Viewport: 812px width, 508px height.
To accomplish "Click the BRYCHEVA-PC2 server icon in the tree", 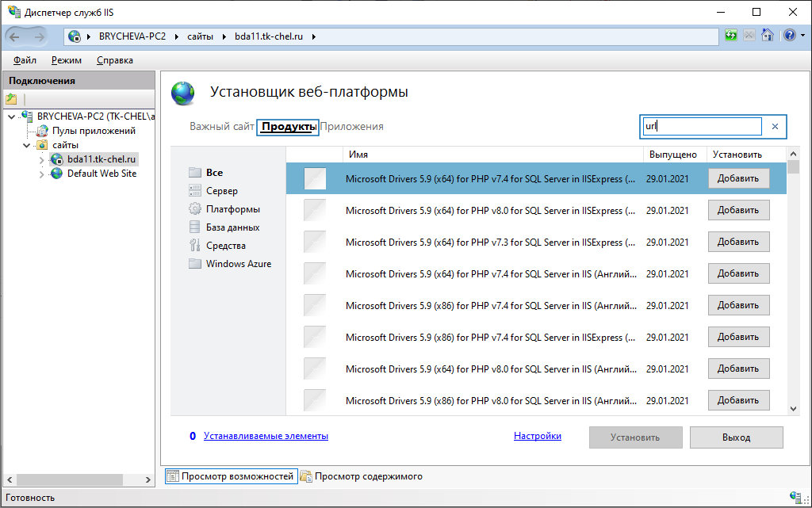I will [x=28, y=116].
